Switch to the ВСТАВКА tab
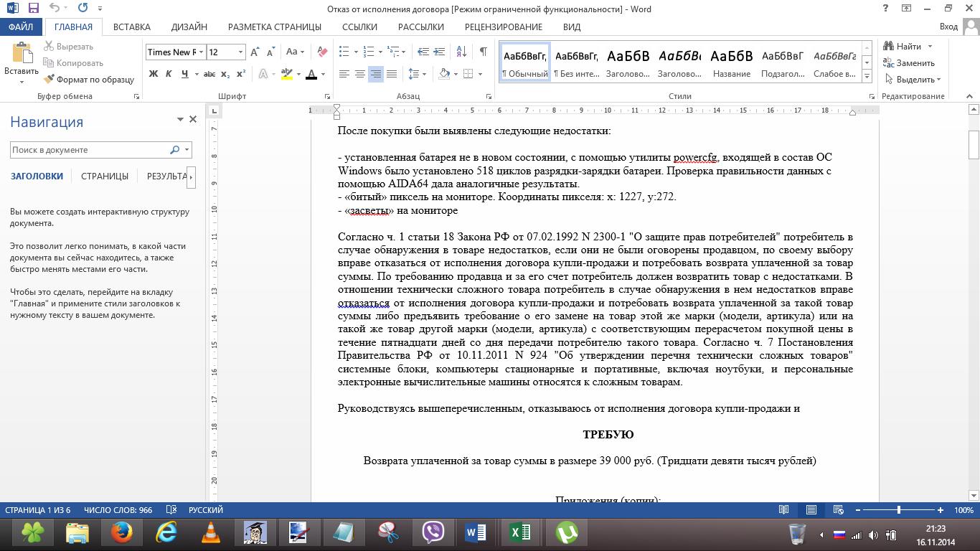Viewport: 980px width, 551px height. coord(132,27)
